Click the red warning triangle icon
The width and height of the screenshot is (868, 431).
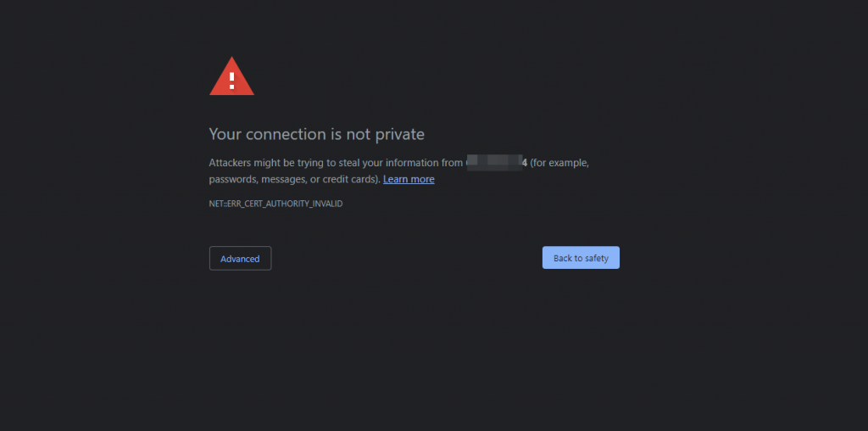(x=231, y=76)
